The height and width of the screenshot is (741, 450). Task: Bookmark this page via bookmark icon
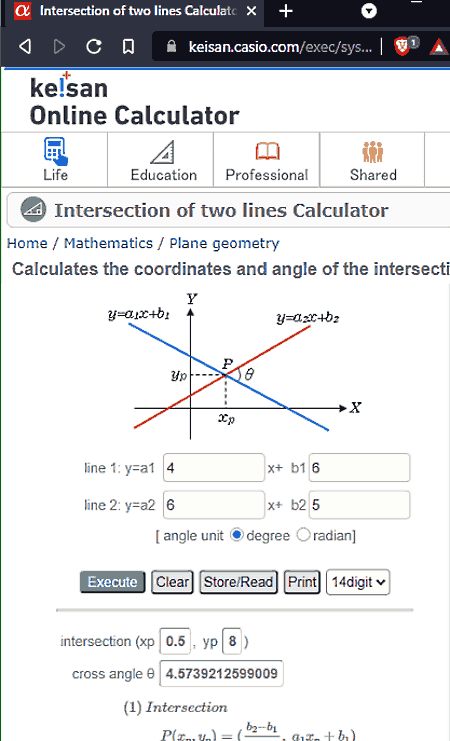(128, 46)
